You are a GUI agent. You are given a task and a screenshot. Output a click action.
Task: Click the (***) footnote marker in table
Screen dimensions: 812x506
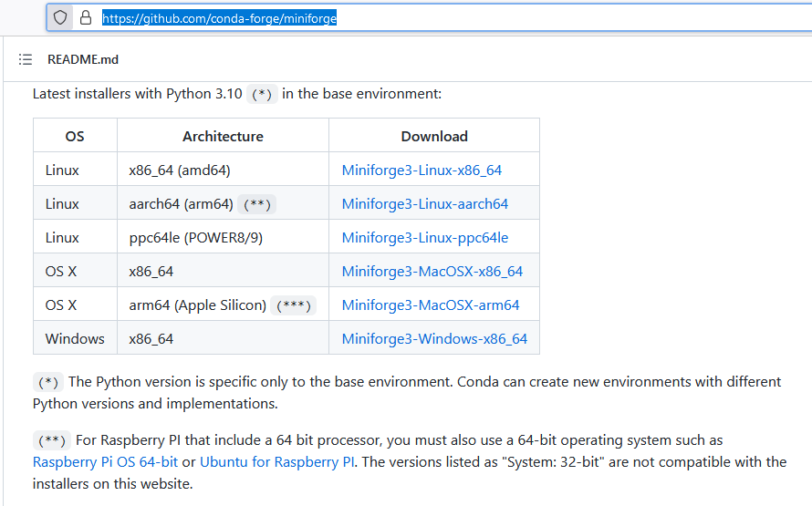pyautogui.click(x=293, y=305)
